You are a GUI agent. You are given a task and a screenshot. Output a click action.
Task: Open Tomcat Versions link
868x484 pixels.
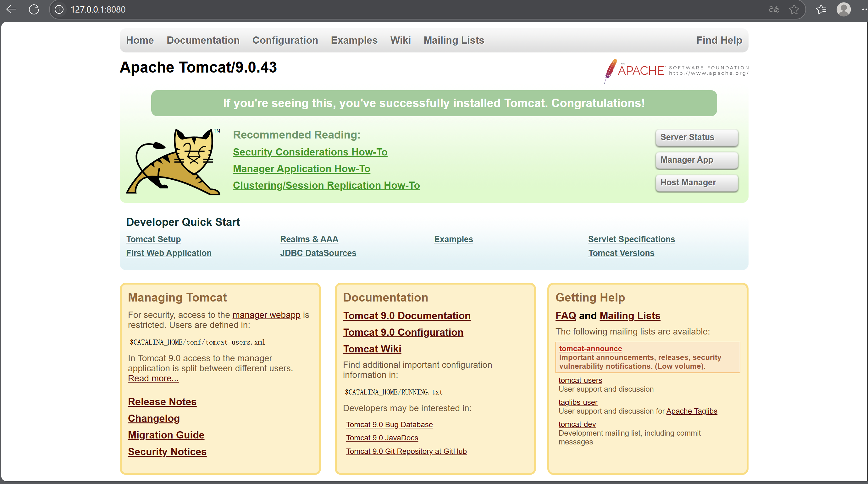coord(621,253)
